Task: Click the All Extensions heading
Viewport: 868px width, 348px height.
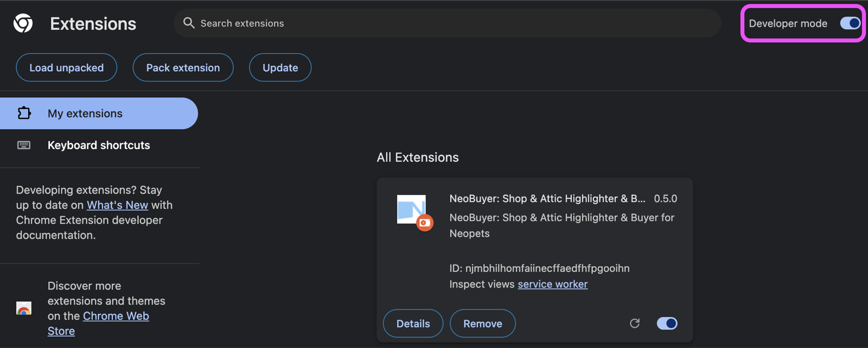Action: coord(418,157)
